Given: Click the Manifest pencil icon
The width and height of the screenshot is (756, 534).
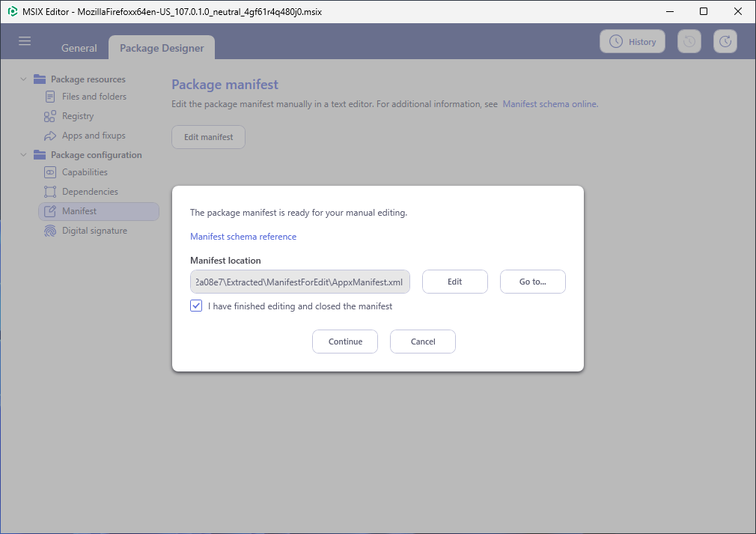Looking at the screenshot, I should point(49,211).
